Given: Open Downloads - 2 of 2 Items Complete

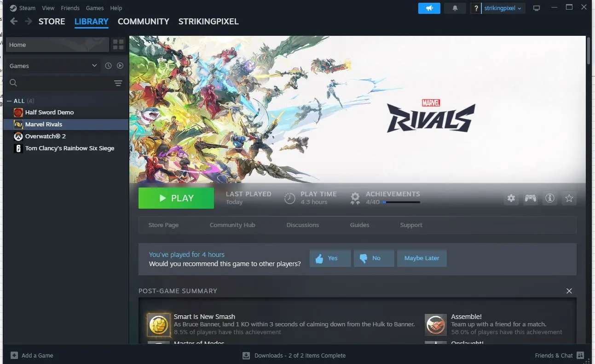Looking at the screenshot, I should coord(300,355).
